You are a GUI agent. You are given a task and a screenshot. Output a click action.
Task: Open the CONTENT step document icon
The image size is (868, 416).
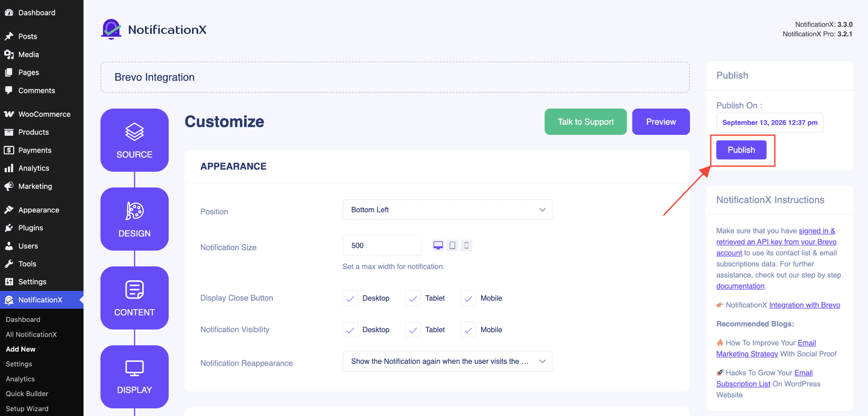[x=134, y=290]
